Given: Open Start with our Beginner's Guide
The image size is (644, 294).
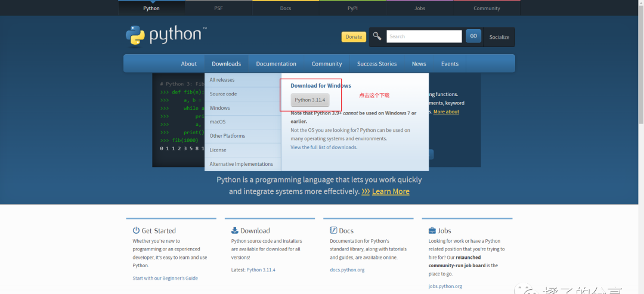Looking at the screenshot, I should [165, 278].
